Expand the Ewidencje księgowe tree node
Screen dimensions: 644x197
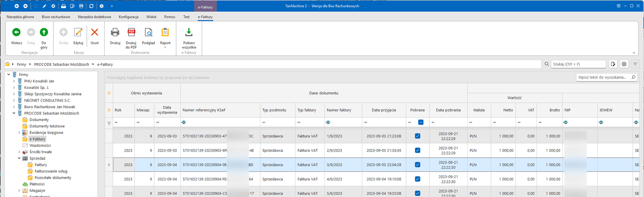(x=19, y=133)
